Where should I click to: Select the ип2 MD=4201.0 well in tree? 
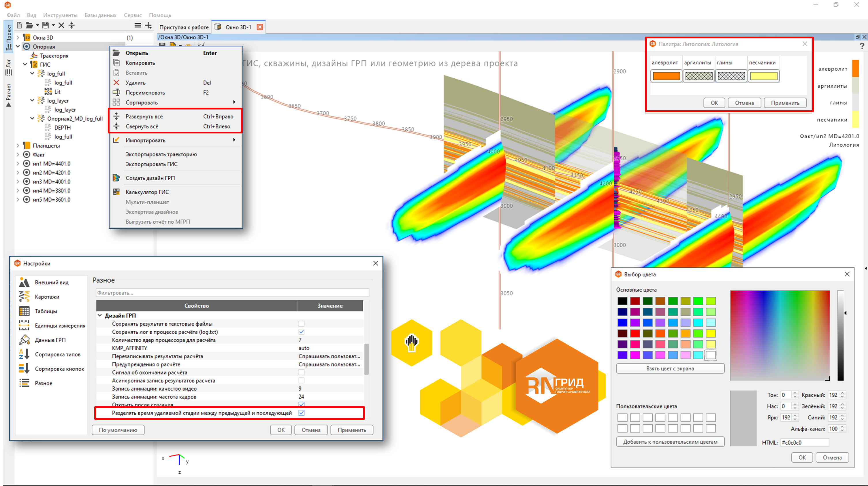[52, 173]
